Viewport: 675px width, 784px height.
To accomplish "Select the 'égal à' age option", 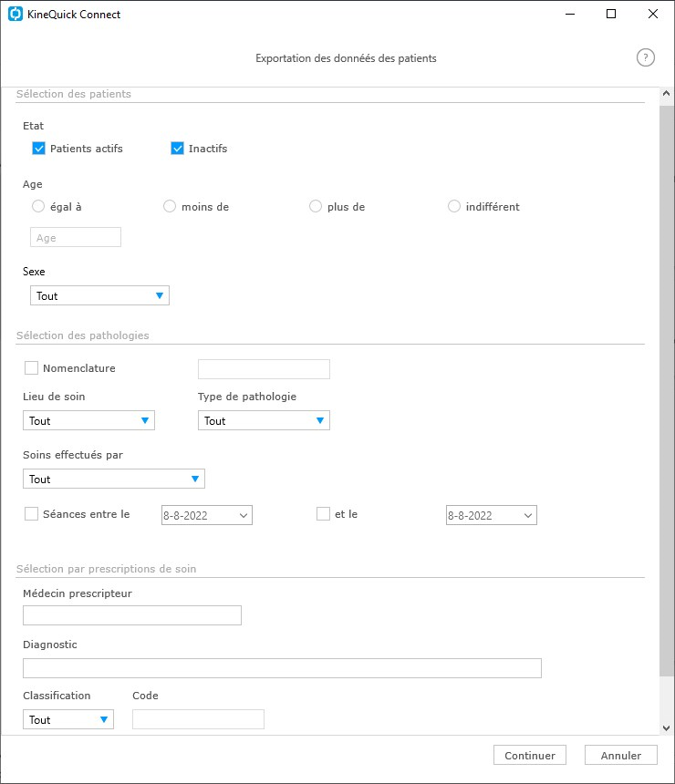I will [38, 207].
